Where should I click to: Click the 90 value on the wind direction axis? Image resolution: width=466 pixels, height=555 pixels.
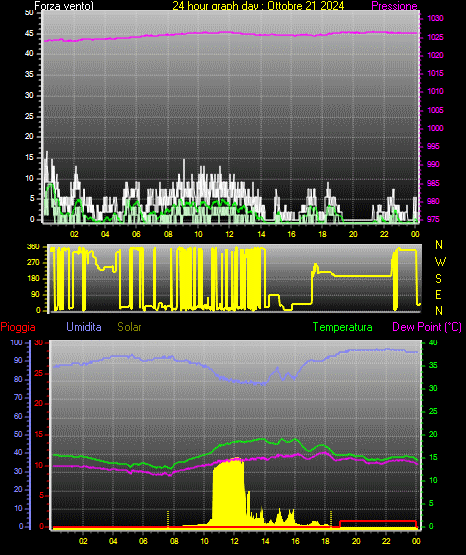click(36, 294)
